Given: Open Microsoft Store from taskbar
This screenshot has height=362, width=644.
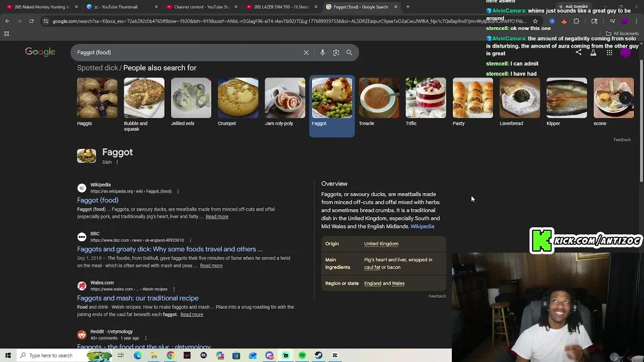Looking at the screenshot, I should coord(236,355).
